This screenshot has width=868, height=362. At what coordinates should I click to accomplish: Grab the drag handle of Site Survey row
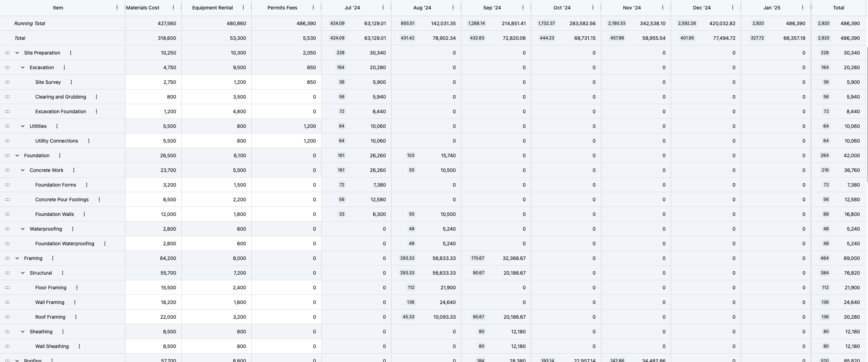tap(7, 82)
